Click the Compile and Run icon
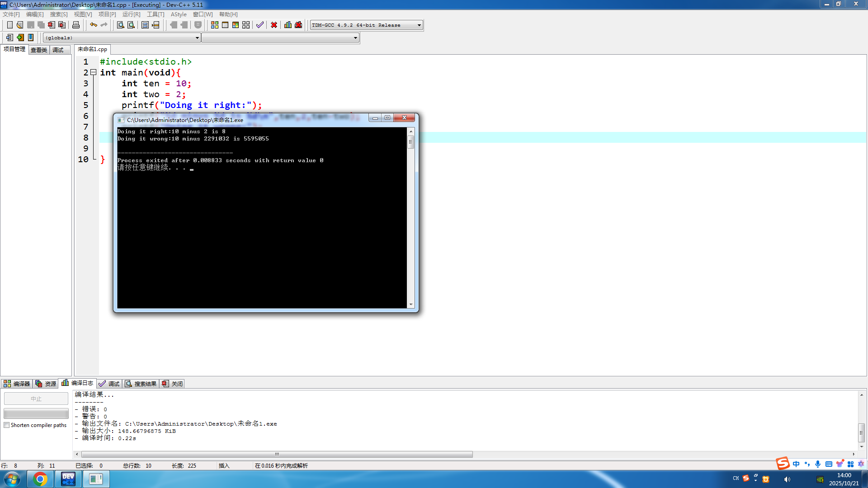The height and width of the screenshot is (488, 868). point(236,25)
